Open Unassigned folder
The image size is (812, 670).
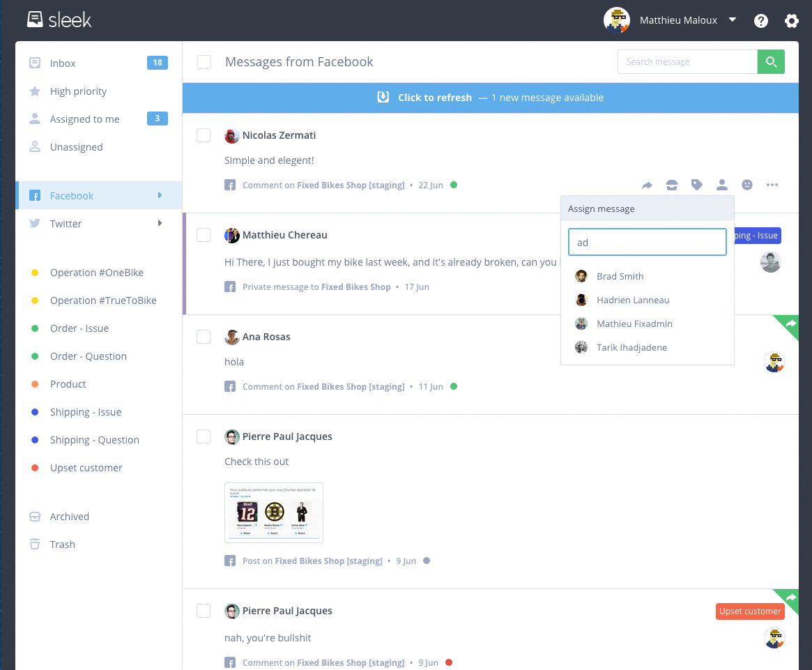point(98,147)
